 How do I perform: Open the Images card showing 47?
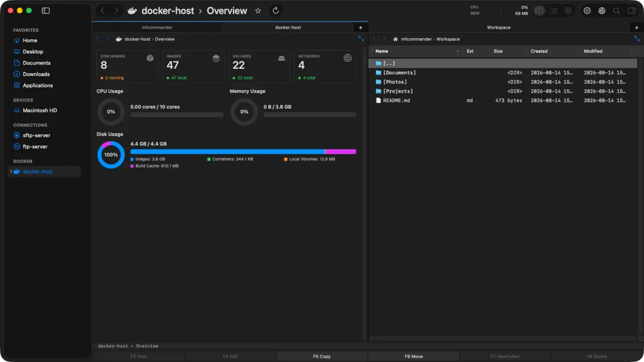[x=193, y=67]
